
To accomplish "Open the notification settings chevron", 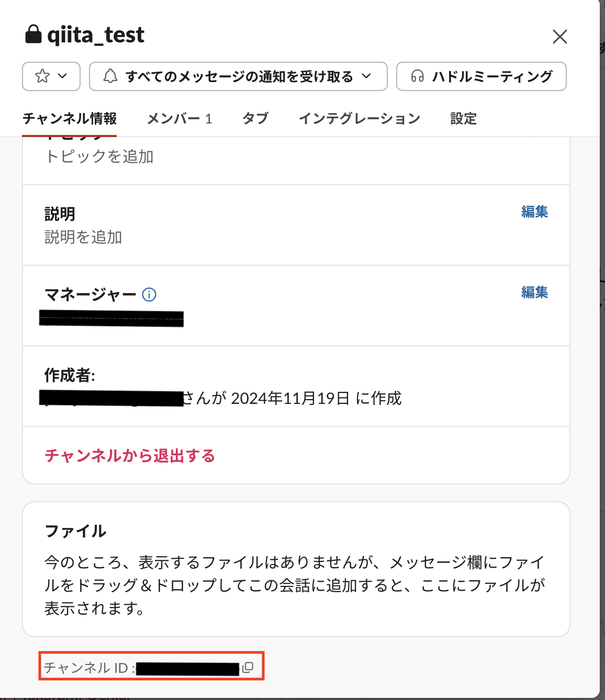I will 366,76.
